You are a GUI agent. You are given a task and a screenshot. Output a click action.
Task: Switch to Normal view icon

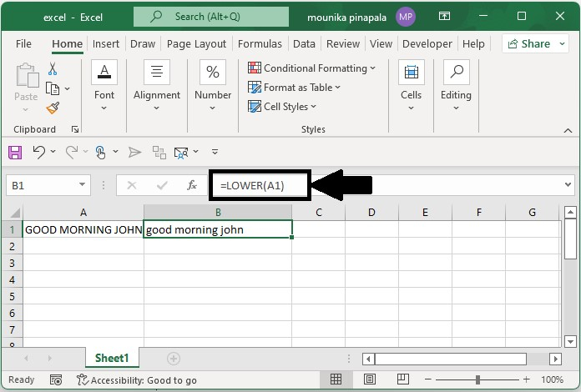[336, 379]
